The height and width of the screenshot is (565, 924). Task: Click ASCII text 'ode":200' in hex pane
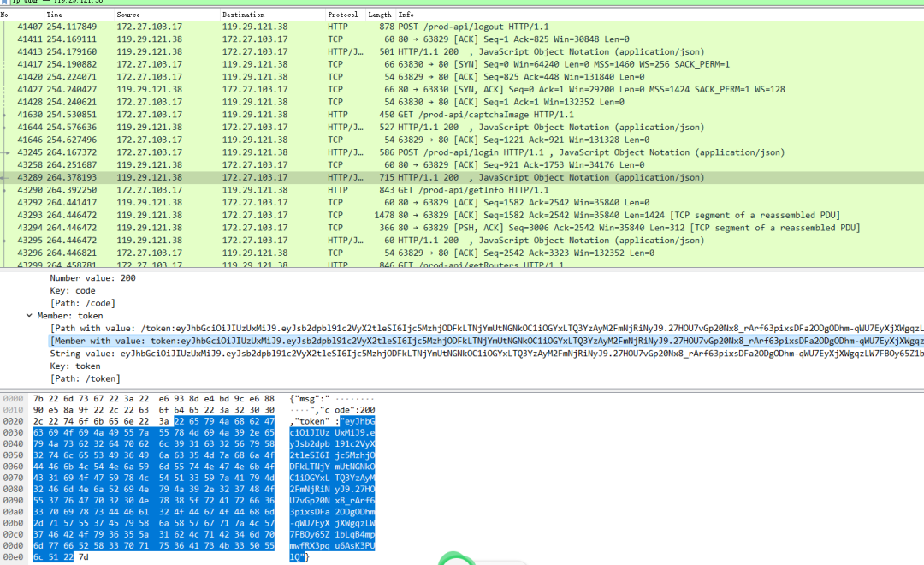pos(355,410)
